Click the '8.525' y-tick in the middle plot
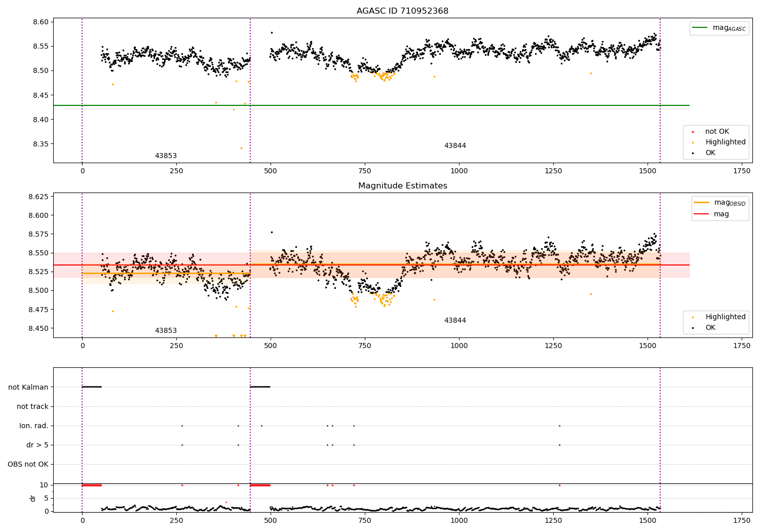This screenshot has width=760, height=532. pyautogui.click(x=39, y=272)
